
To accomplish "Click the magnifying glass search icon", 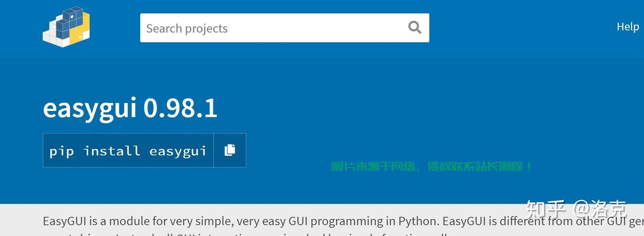I will 415,27.
